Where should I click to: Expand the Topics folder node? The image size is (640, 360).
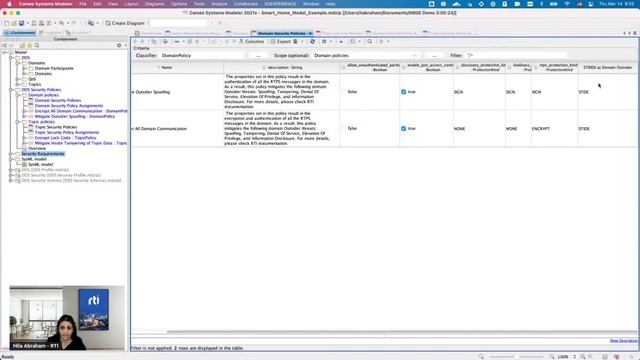[18, 84]
